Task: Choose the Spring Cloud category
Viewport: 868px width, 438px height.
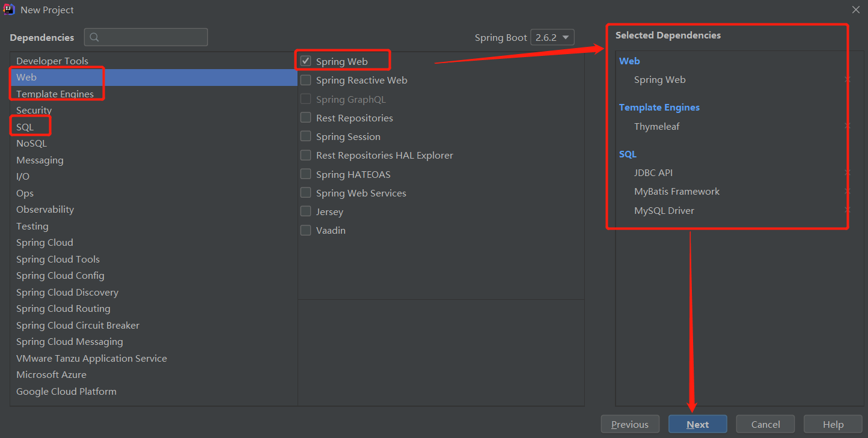Action: 154,243
